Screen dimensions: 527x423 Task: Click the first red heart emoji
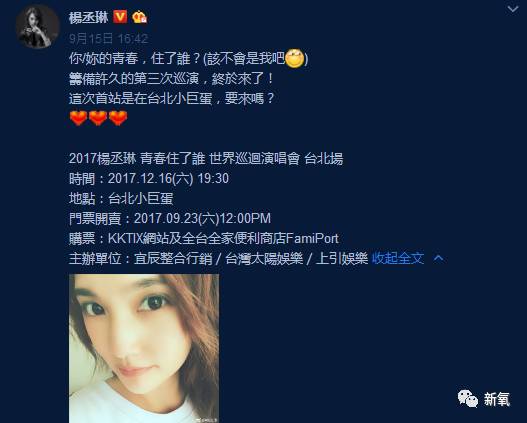tap(79, 118)
